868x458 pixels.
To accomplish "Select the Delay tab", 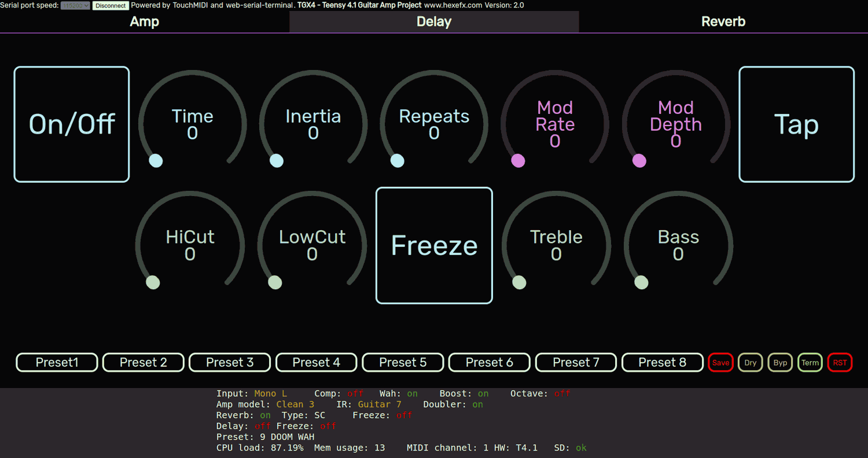I will point(434,21).
